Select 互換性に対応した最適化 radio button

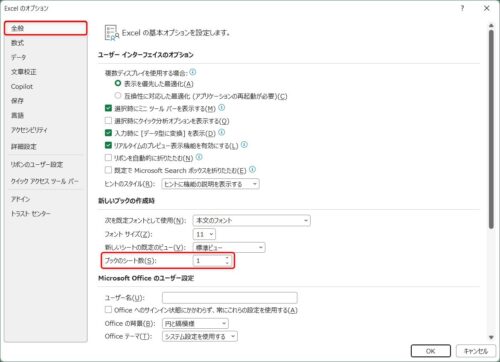tap(118, 96)
